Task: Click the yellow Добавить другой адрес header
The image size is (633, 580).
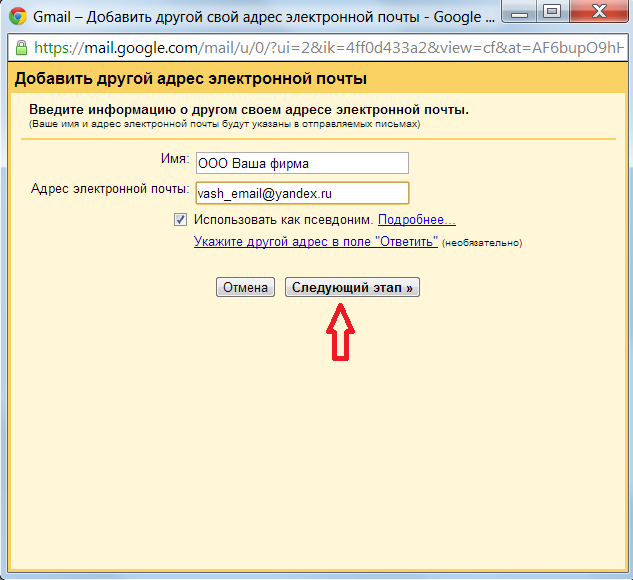Action: pyautogui.click(x=190, y=79)
